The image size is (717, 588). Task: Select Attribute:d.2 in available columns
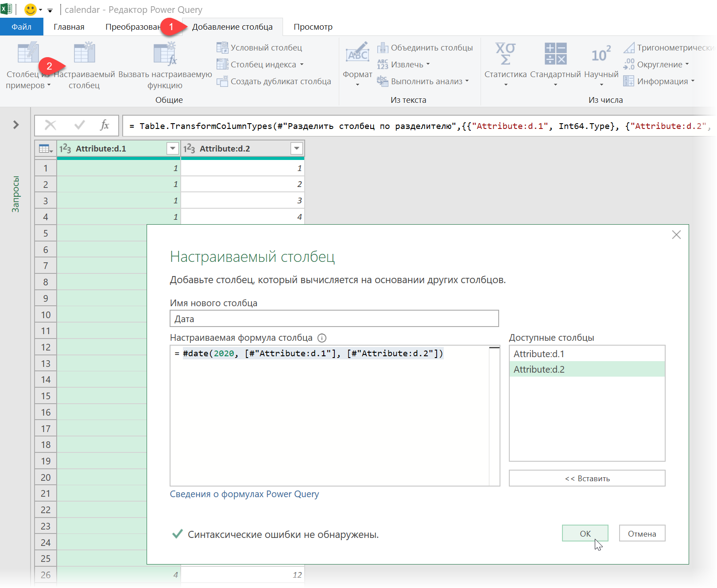coord(587,369)
